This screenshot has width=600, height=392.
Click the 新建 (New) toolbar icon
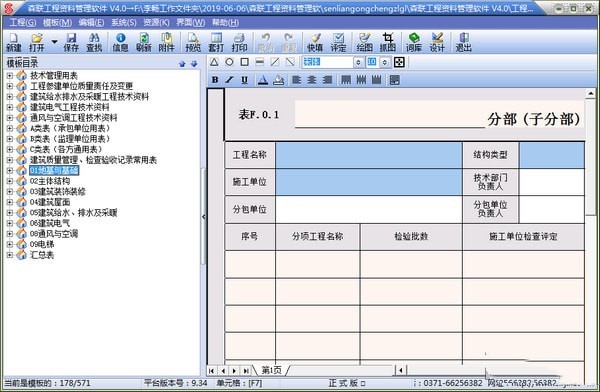[14, 42]
